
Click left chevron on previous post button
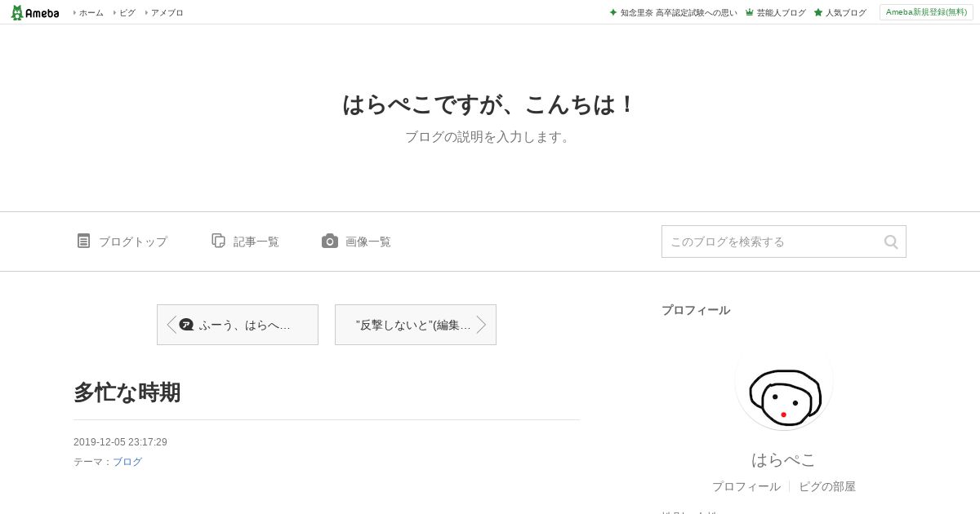point(171,325)
